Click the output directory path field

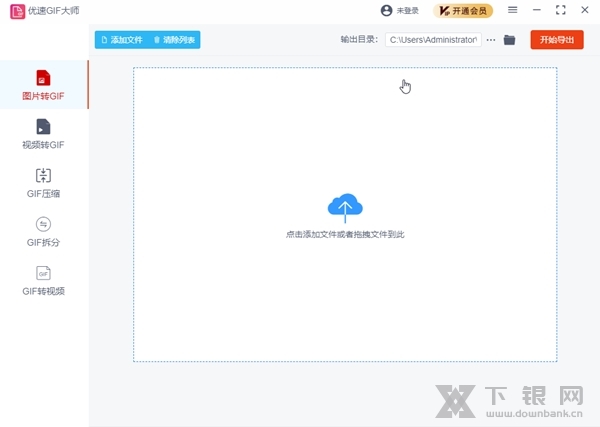(x=433, y=40)
